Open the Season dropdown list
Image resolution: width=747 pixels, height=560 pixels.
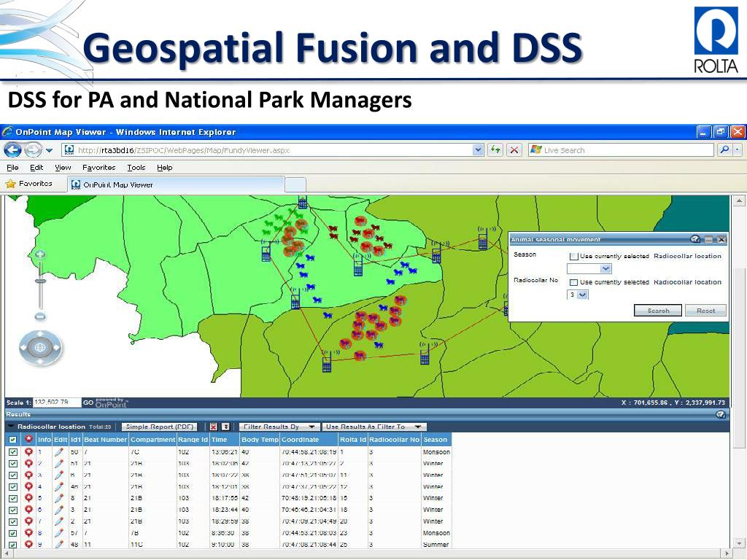605,268
